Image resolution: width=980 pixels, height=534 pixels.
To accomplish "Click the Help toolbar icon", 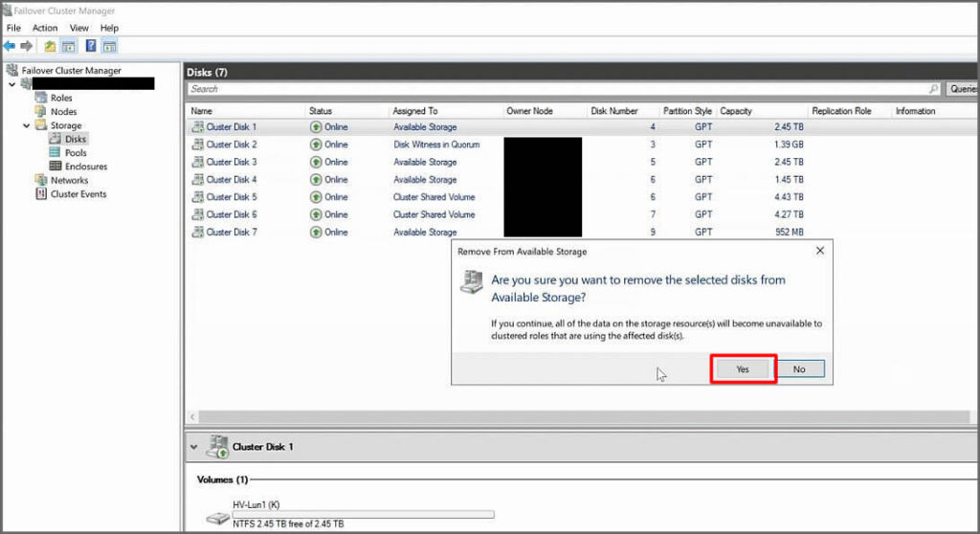I will tap(91, 46).
